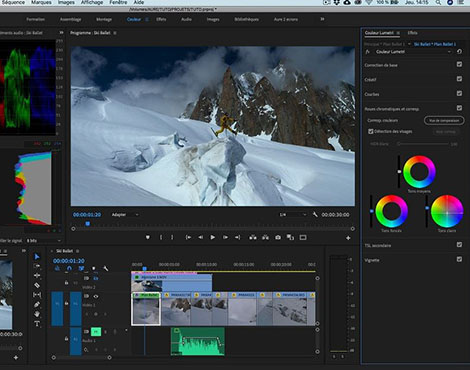Go to Out point

tap(237, 237)
